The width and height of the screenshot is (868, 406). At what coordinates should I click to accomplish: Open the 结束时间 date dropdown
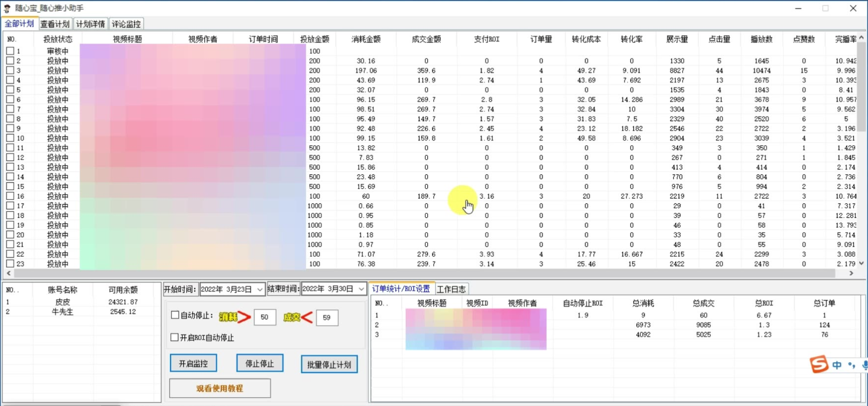(x=361, y=289)
